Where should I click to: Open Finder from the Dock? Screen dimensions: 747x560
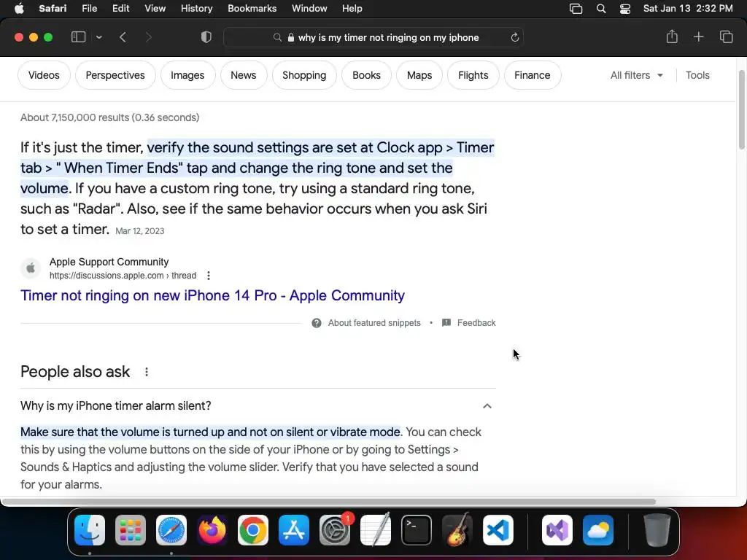click(90, 530)
